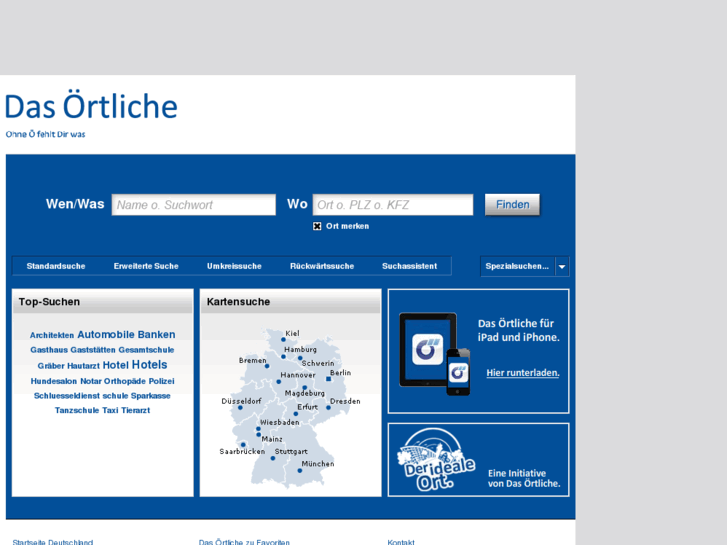Select Erfurt on the map
The width and height of the screenshot is (727, 545).
pyautogui.click(x=307, y=407)
